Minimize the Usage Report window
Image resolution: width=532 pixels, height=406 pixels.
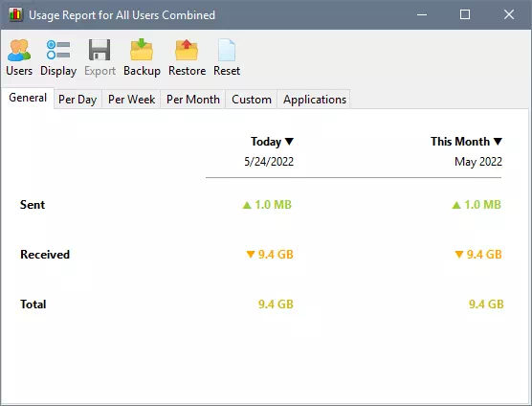(x=422, y=14)
